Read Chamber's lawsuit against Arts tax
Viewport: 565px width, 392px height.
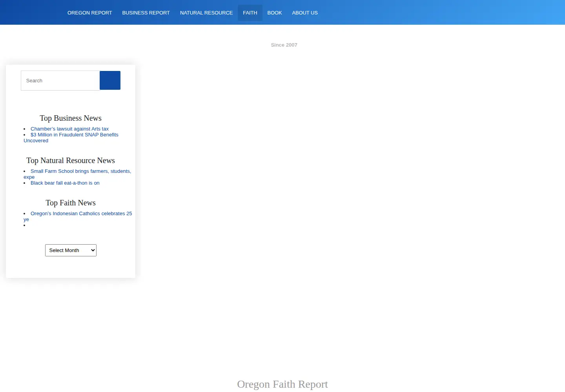pyautogui.click(x=69, y=129)
